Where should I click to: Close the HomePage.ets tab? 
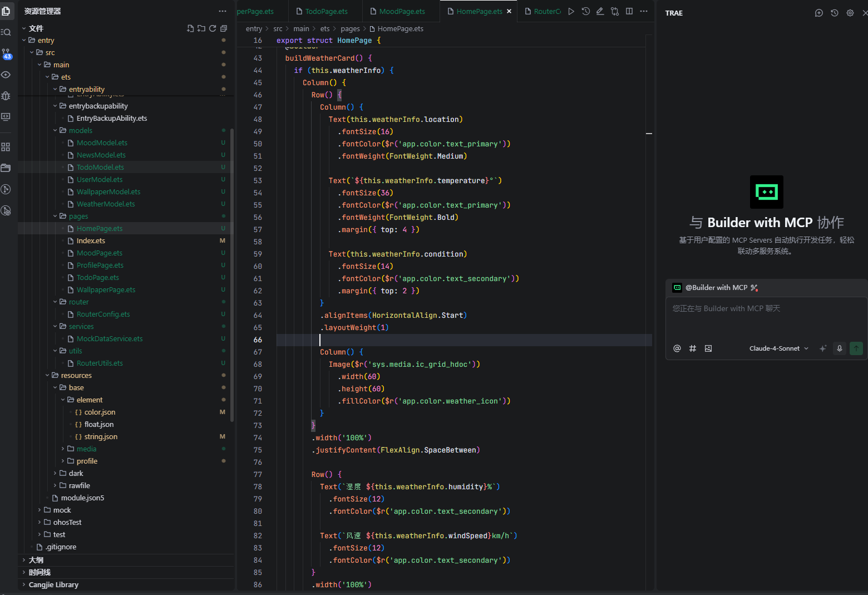[509, 11]
